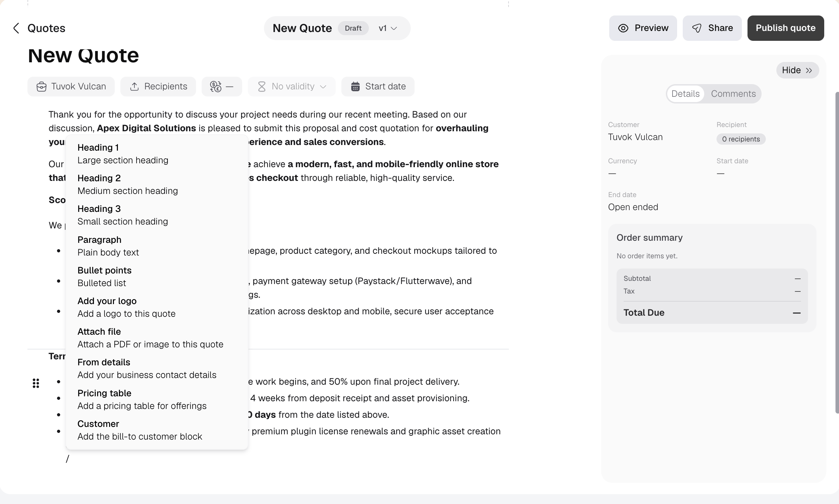Click the Preview button
The image size is (839, 504).
pos(643,28)
